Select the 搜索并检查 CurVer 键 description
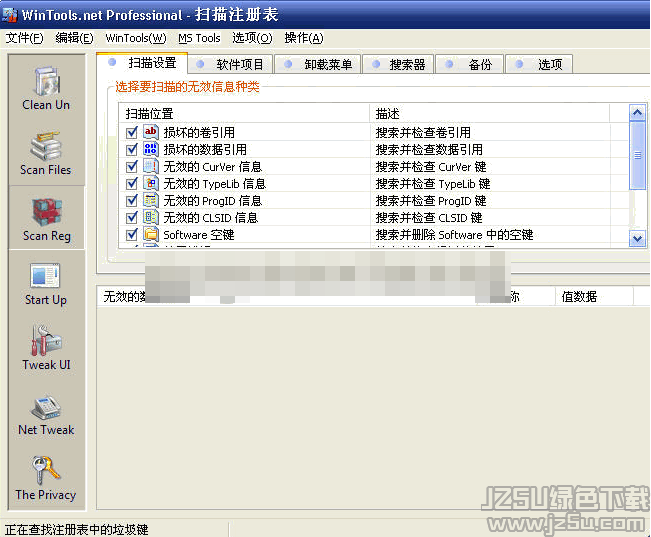Image resolution: width=651 pixels, height=537 pixels. tap(431, 167)
